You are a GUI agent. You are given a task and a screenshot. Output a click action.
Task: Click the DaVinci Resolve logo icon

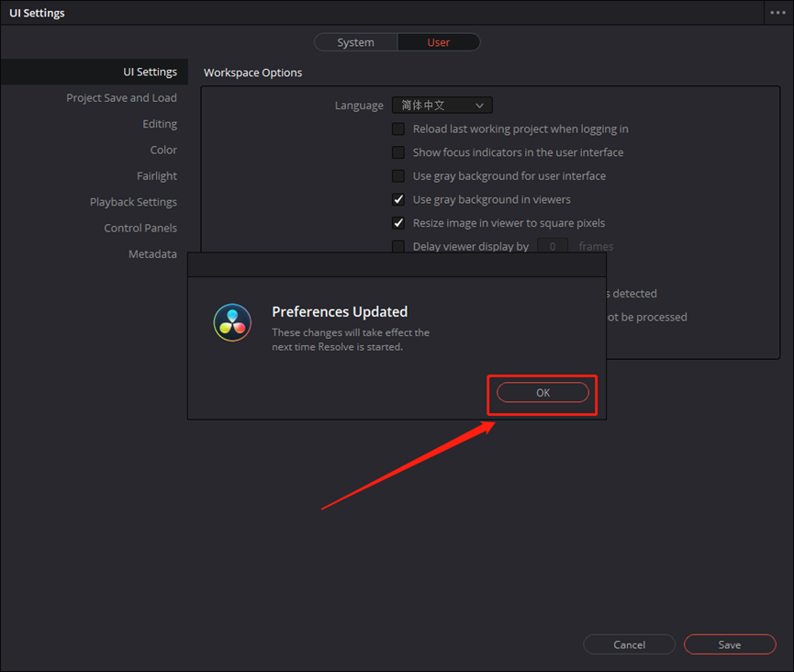tap(232, 322)
